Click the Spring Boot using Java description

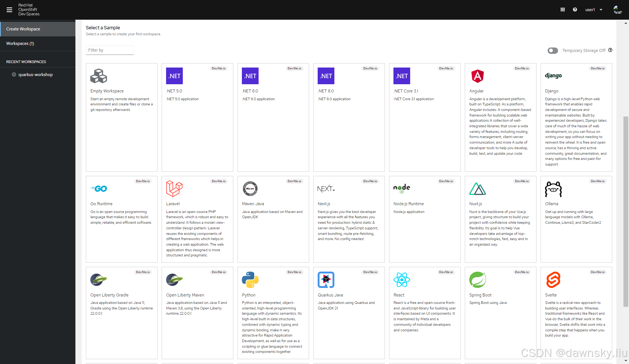pos(488,303)
